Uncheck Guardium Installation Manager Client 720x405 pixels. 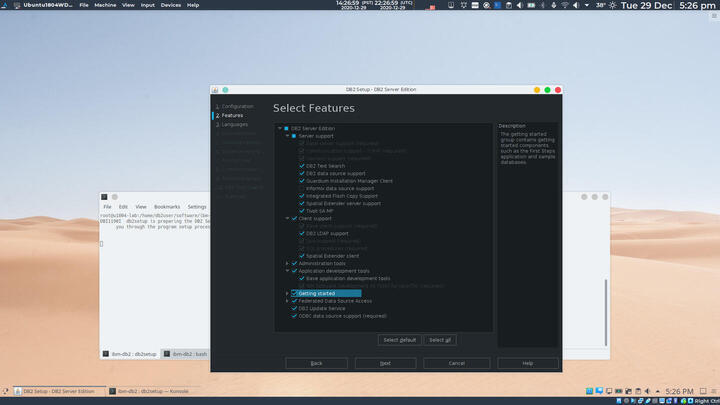click(x=302, y=181)
